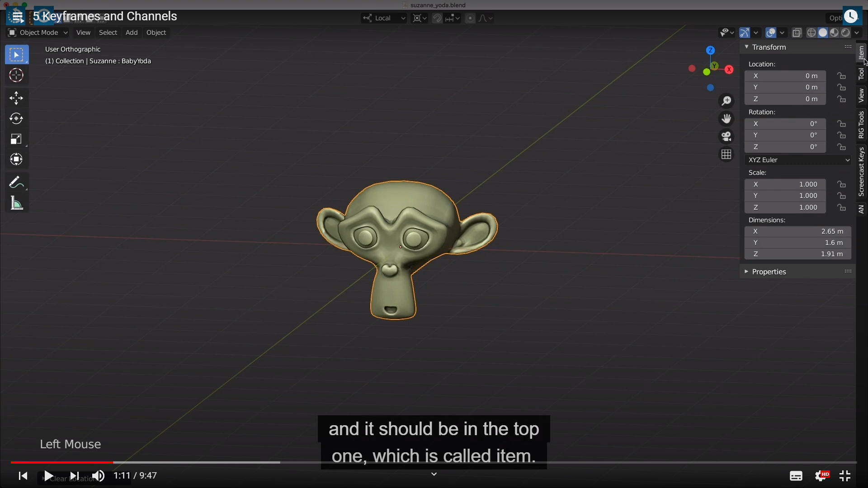Select the Cursor tool in toolbar
Screen dimensions: 868x488
(16, 75)
